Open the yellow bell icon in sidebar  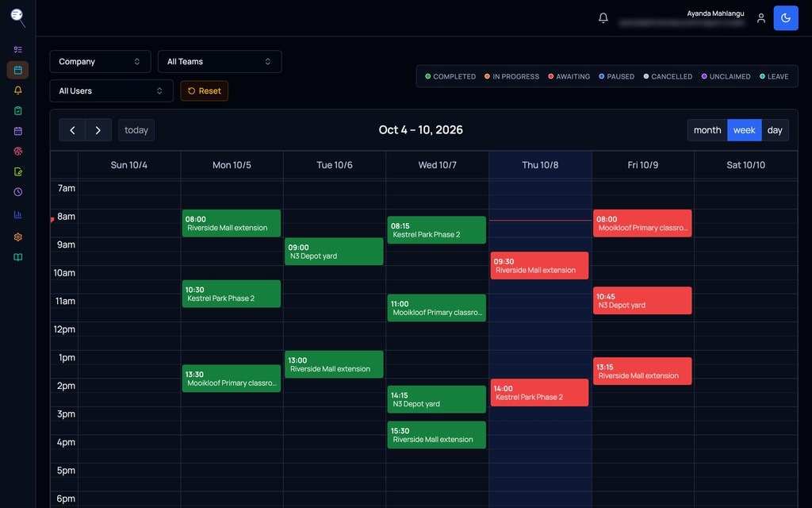tap(18, 90)
